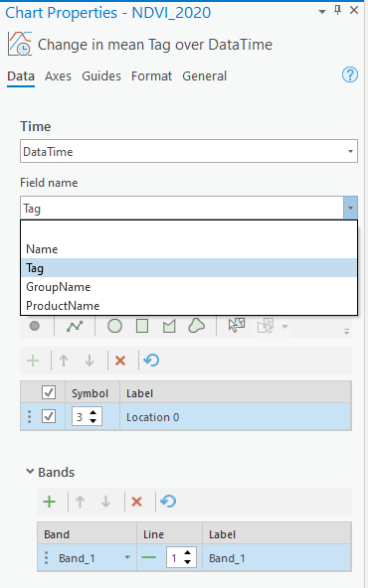Click the Line column header

pos(169,534)
